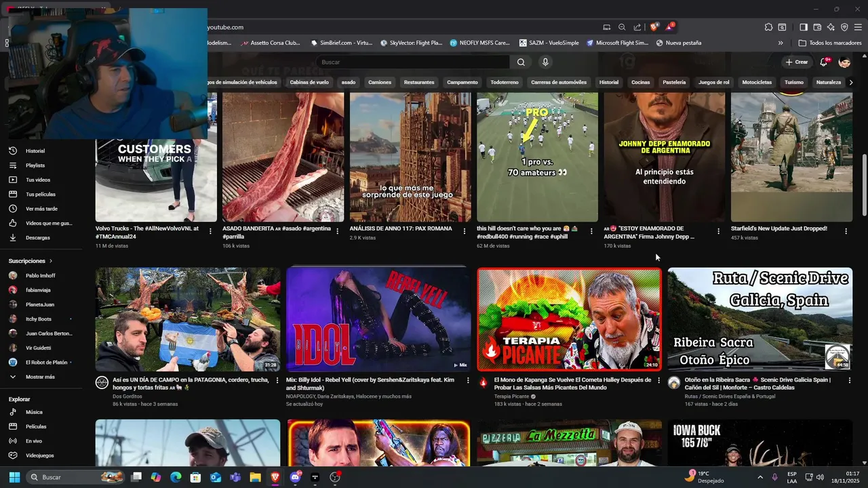This screenshot has height=488, width=868.
Task: Open browser extensions puzzle icon
Action: pos(768,27)
